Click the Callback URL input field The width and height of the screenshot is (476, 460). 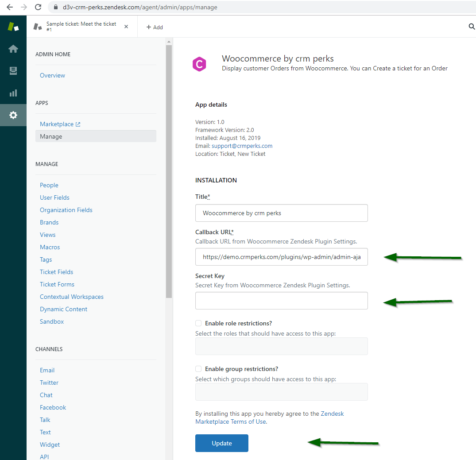[281, 257]
